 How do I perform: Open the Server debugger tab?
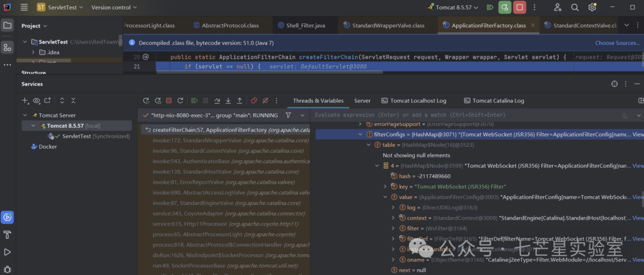[x=363, y=101]
